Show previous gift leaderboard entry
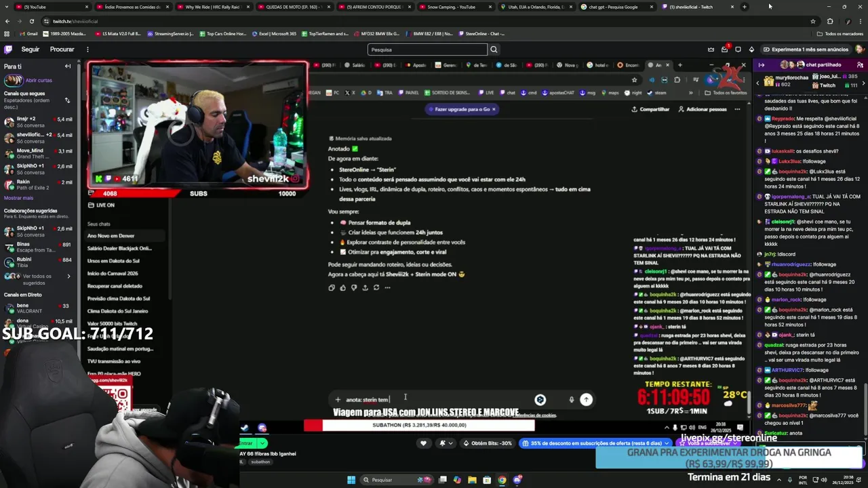The width and height of the screenshot is (868, 488). click(758, 83)
